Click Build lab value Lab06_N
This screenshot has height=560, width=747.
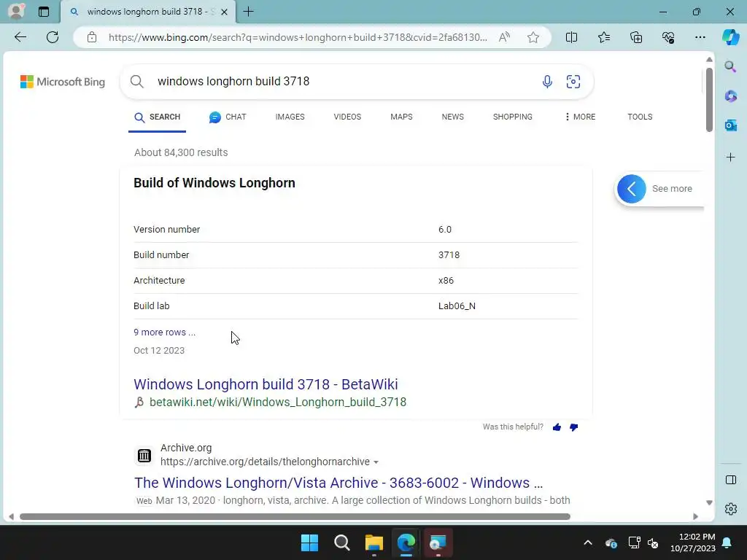click(x=457, y=306)
